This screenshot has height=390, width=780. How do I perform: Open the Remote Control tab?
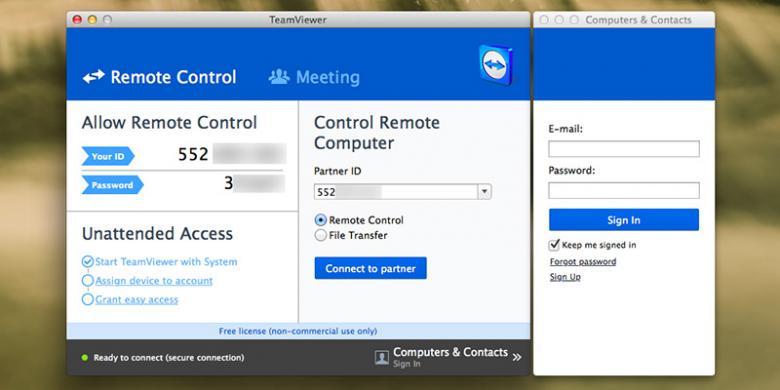159,77
